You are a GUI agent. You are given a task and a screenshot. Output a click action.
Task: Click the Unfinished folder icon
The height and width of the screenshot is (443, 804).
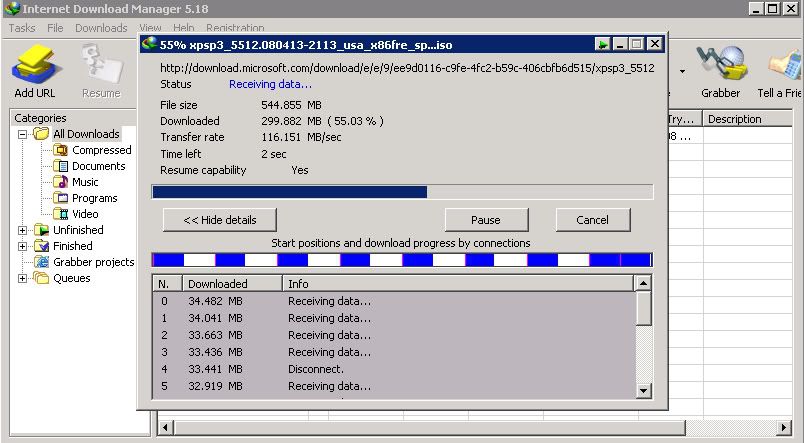pyautogui.click(x=41, y=230)
